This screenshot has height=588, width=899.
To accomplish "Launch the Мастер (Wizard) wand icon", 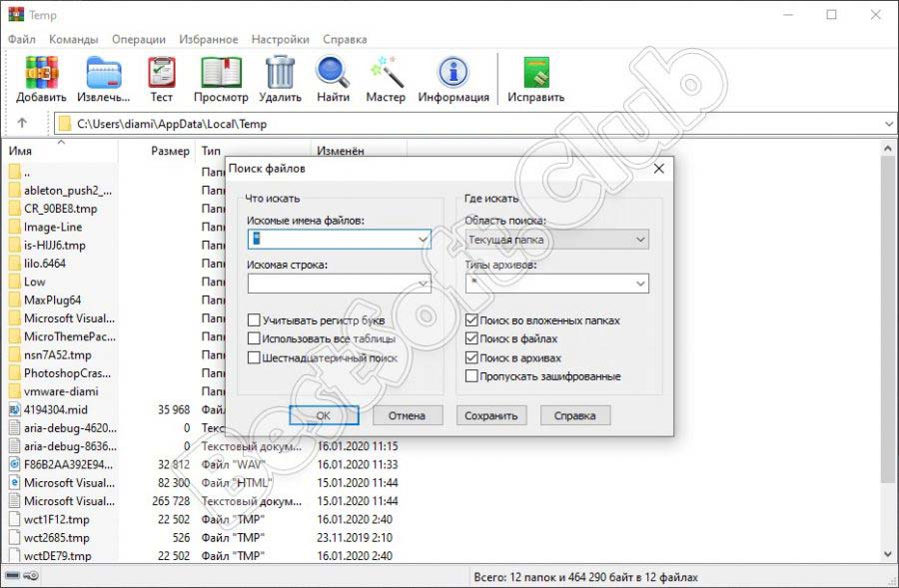I will pos(386,72).
